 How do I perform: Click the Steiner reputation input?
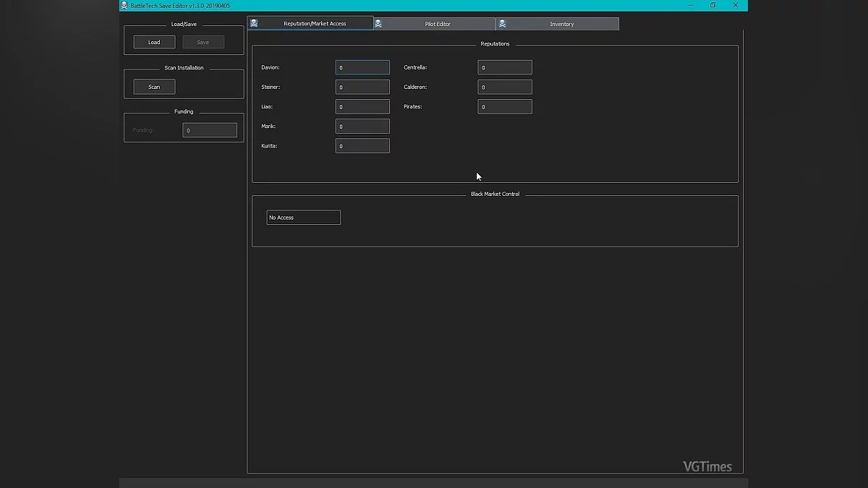point(362,87)
